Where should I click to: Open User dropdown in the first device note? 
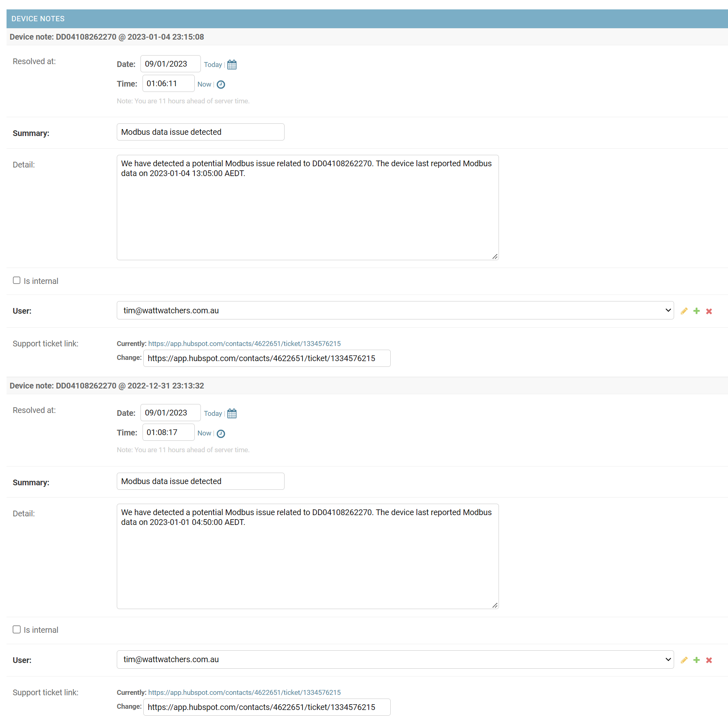[395, 310]
